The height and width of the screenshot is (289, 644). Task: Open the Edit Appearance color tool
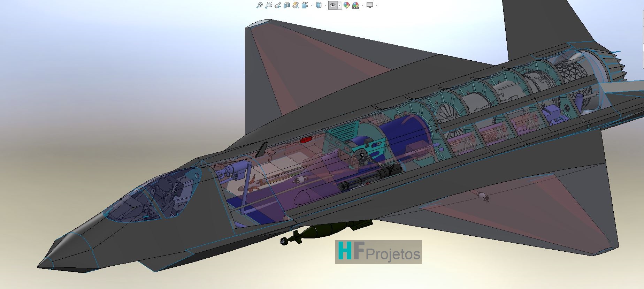[x=347, y=5]
